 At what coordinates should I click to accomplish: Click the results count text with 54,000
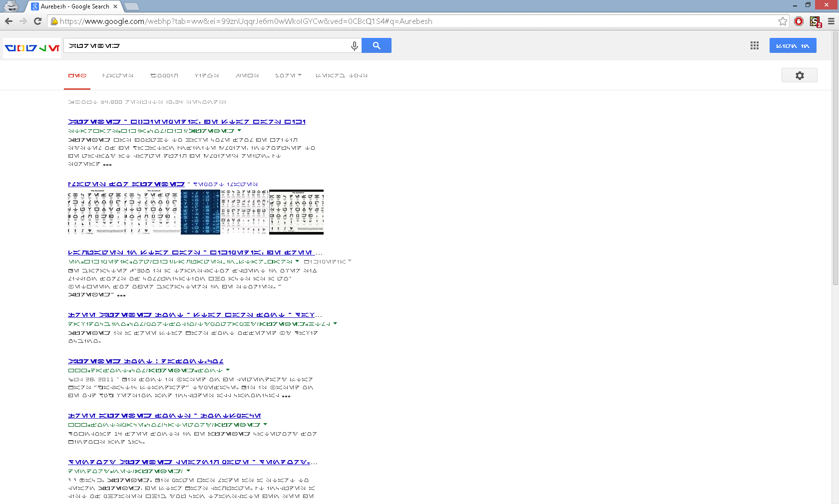coord(147,102)
